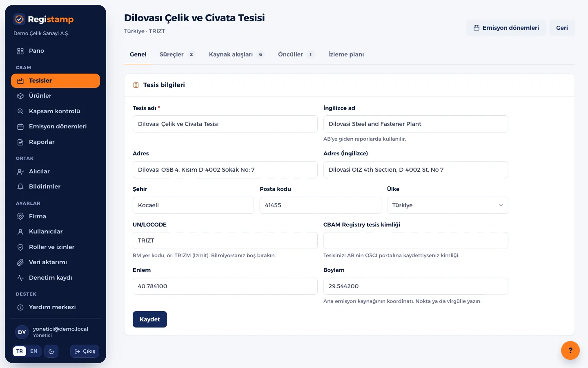Open Denetim kaydı activity icon
Viewport: 588px width, 368px height.
(x=20, y=278)
